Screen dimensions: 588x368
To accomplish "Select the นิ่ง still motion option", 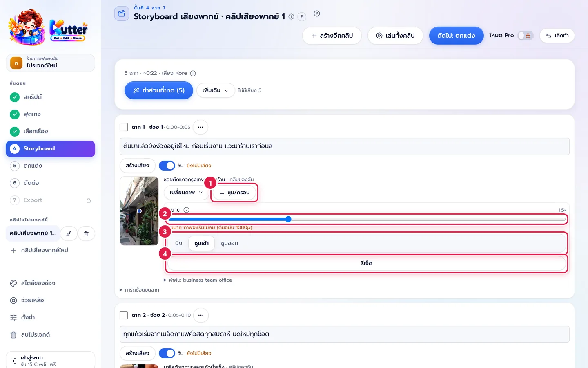I will pos(178,243).
